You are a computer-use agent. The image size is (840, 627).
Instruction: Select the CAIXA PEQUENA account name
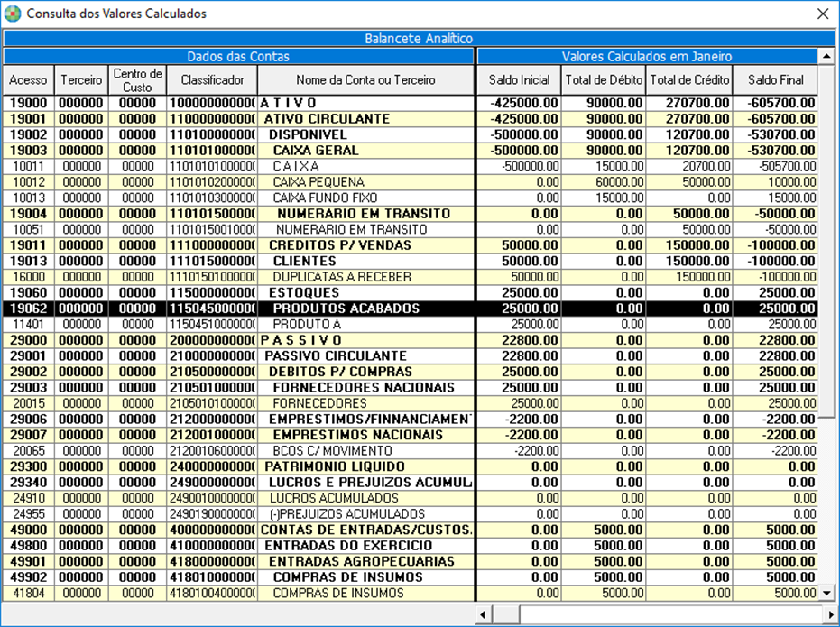point(318,182)
